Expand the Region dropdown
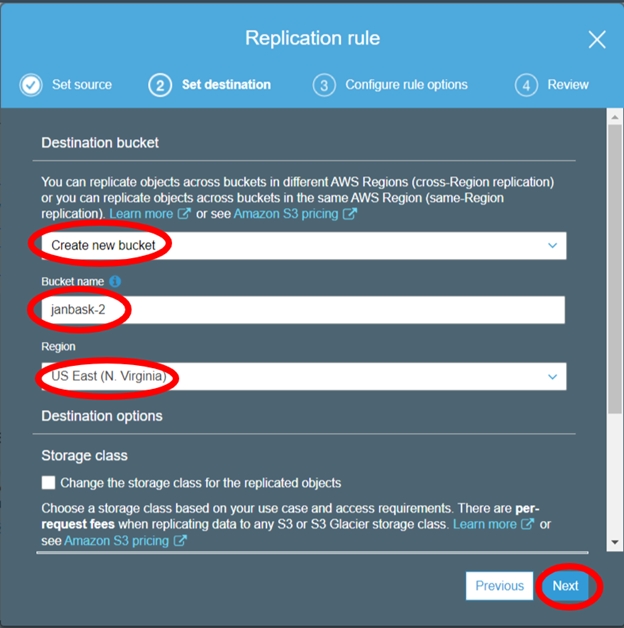Viewport: 624px width, 628px height. pos(302,376)
